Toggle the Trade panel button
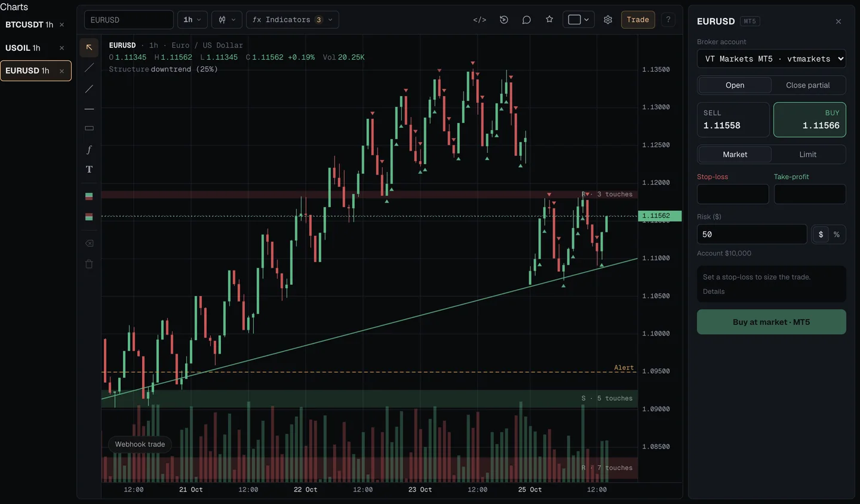The width and height of the screenshot is (860, 504). (638, 20)
